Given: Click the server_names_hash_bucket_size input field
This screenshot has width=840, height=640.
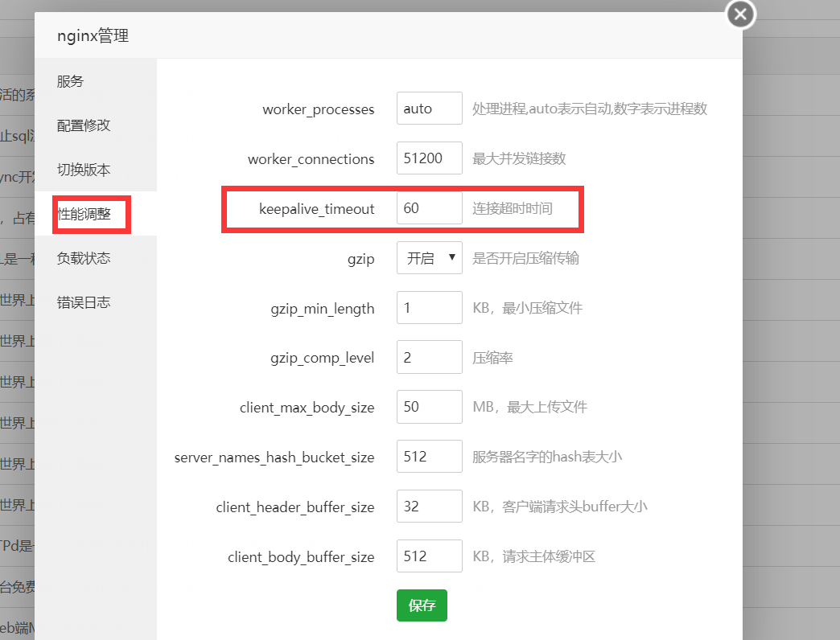Looking at the screenshot, I should tap(429, 457).
